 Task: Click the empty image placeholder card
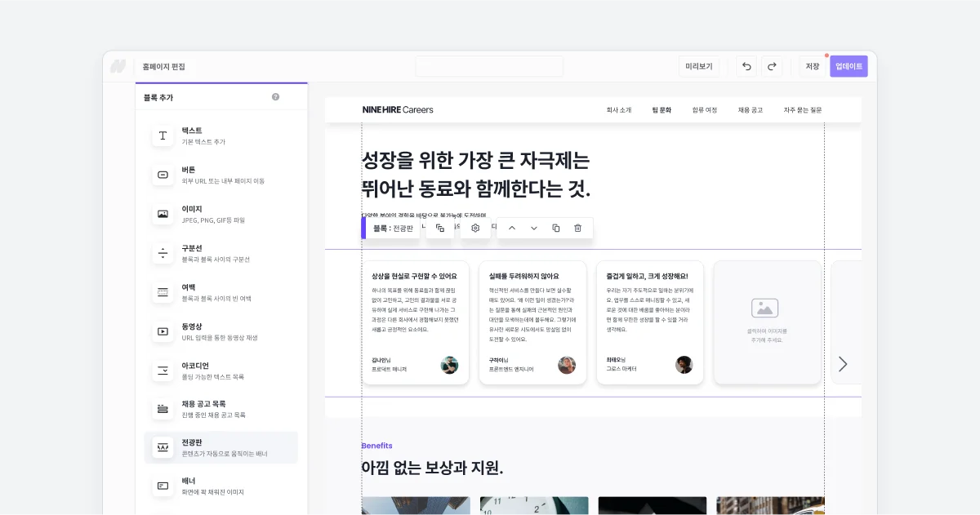click(766, 322)
